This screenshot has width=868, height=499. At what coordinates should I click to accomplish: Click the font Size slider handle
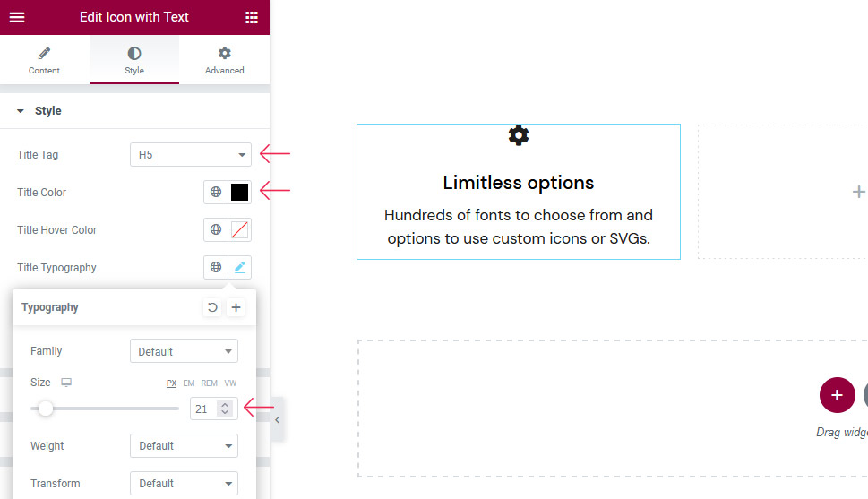pyautogui.click(x=46, y=409)
